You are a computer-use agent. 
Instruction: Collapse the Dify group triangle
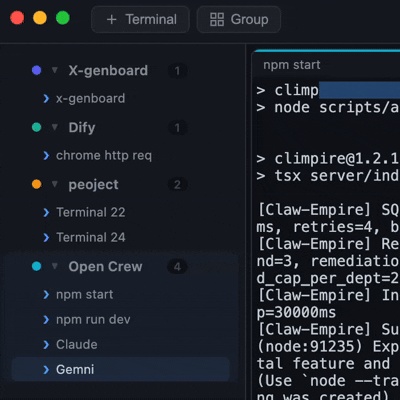pyautogui.click(x=55, y=127)
